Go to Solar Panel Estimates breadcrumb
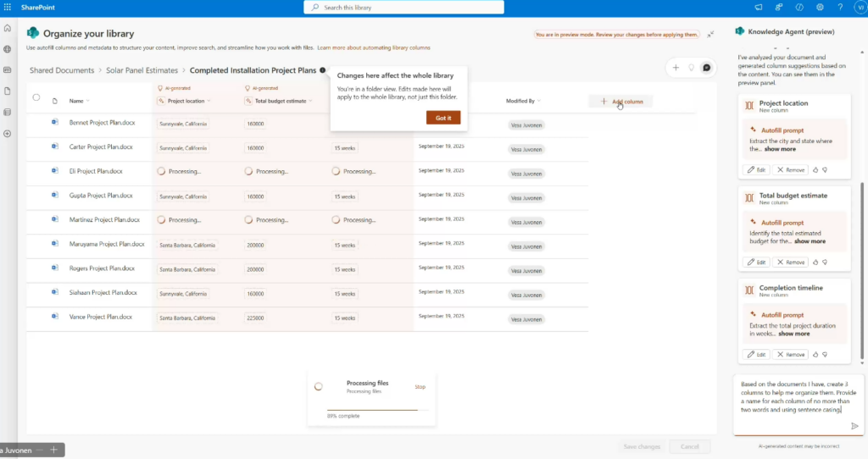 pos(142,70)
